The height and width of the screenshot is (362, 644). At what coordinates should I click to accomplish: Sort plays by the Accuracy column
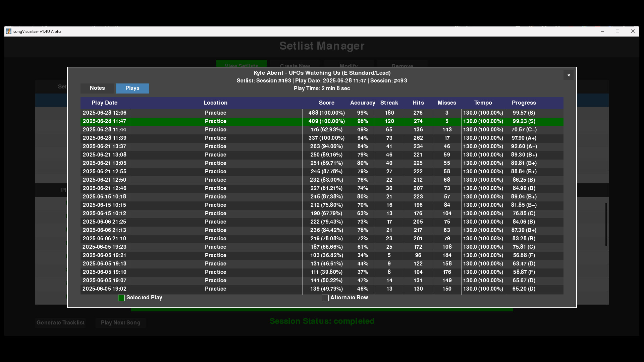click(363, 103)
